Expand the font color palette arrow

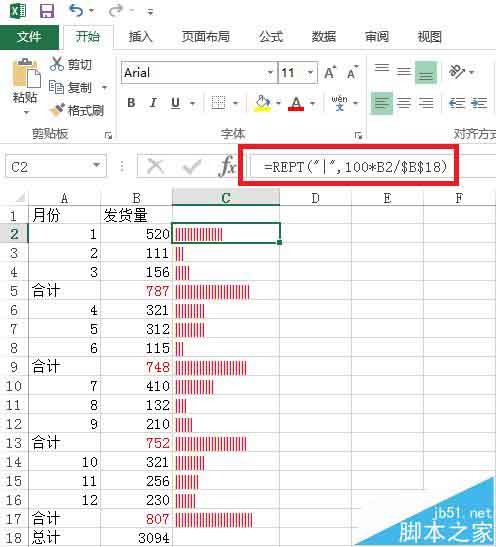(x=313, y=103)
